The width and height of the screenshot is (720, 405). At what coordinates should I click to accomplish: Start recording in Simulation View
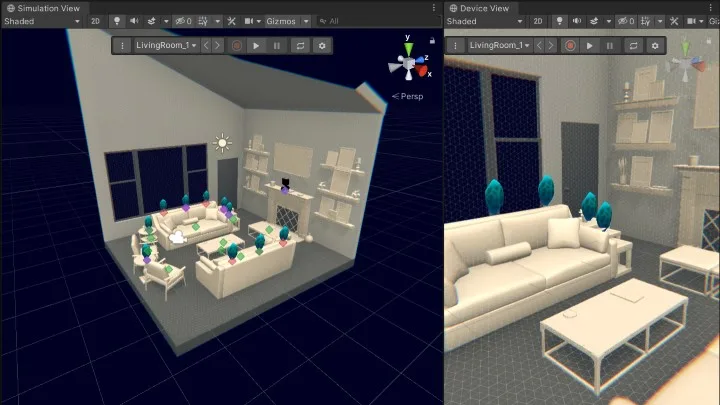[237, 45]
